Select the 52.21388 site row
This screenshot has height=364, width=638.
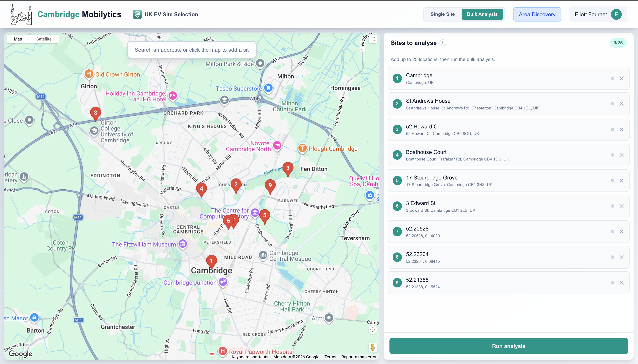[x=508, y=283]
